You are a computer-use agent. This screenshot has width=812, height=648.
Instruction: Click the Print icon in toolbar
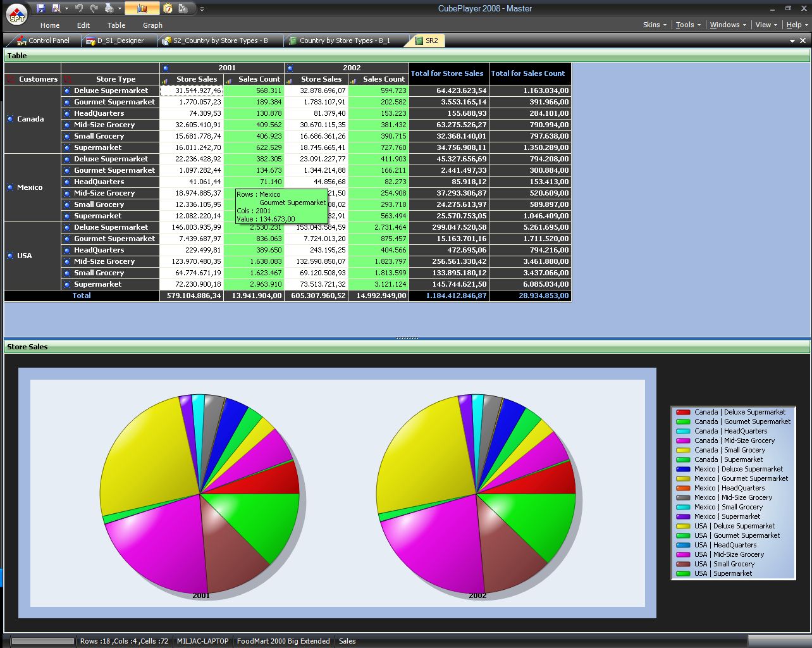tap(108, 8)
